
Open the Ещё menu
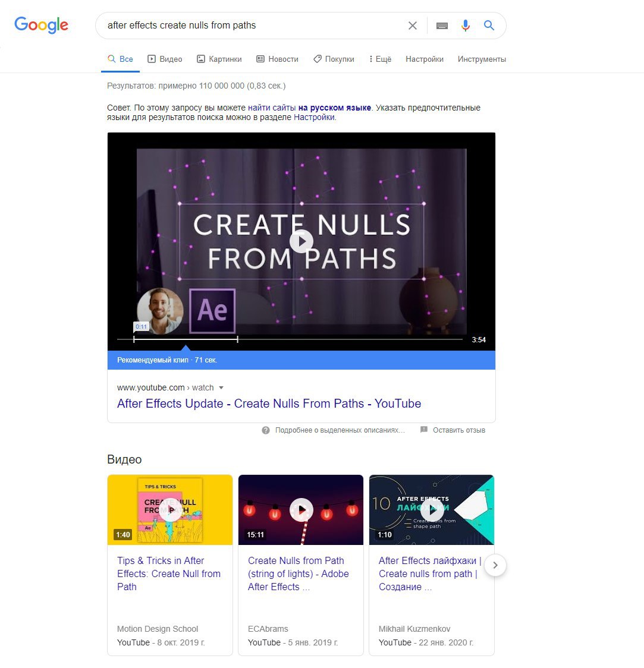pyautogui.click(x=381, y=59)
